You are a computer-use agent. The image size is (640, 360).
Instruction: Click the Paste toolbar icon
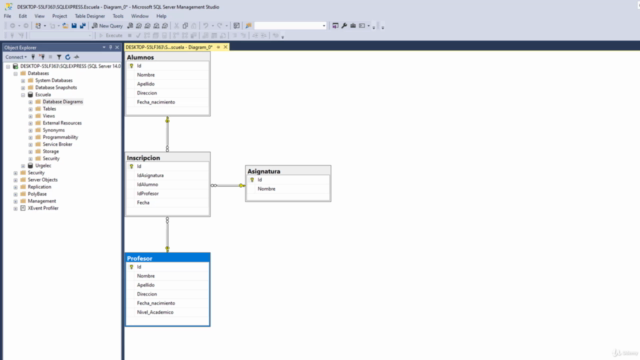pos(194,26)
